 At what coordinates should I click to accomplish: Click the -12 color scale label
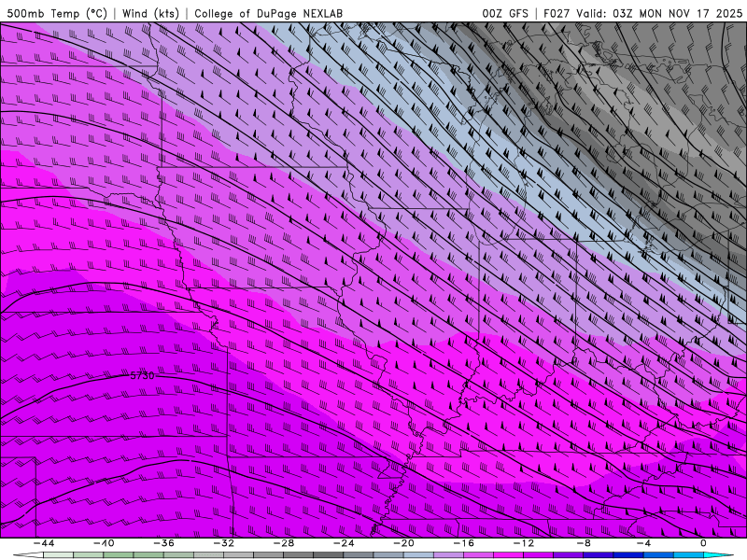click(x=524, y=543)
